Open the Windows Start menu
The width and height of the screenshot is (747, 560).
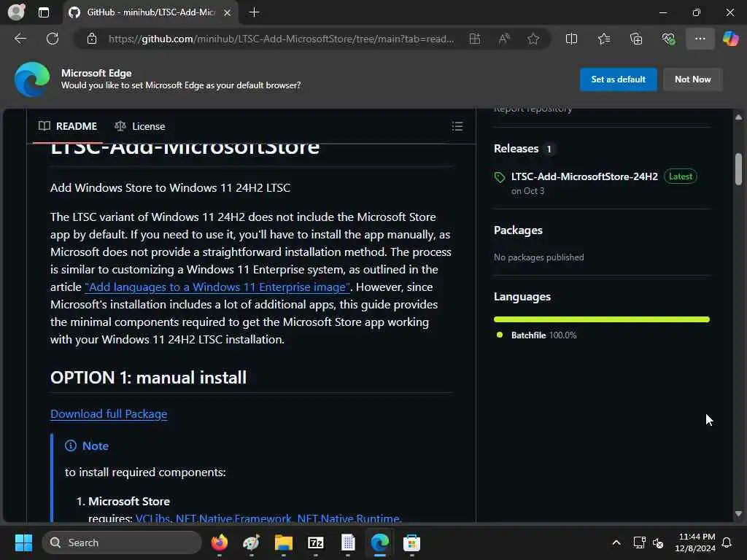[x=24, y=542]
